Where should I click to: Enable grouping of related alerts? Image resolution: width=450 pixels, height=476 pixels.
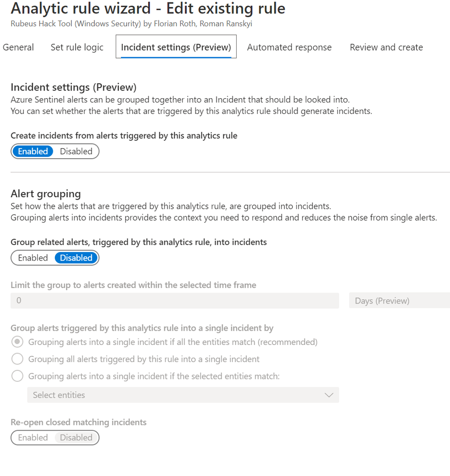click(33, 258)
